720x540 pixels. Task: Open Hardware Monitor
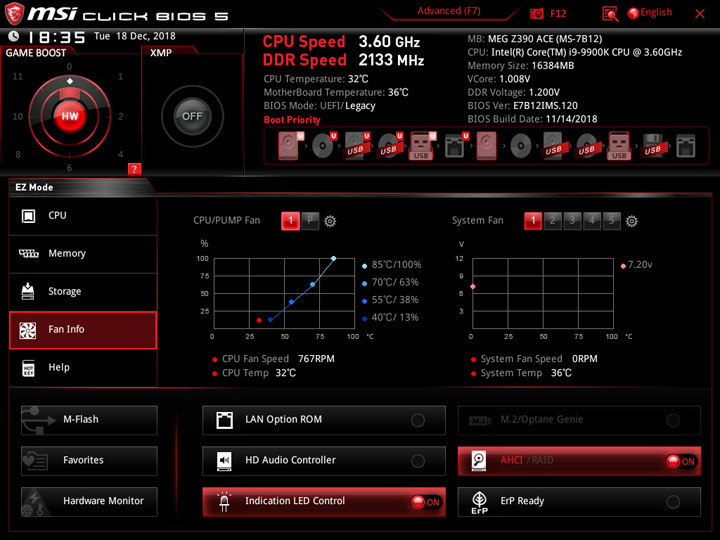pyautogui.click(x=89, y=501)
